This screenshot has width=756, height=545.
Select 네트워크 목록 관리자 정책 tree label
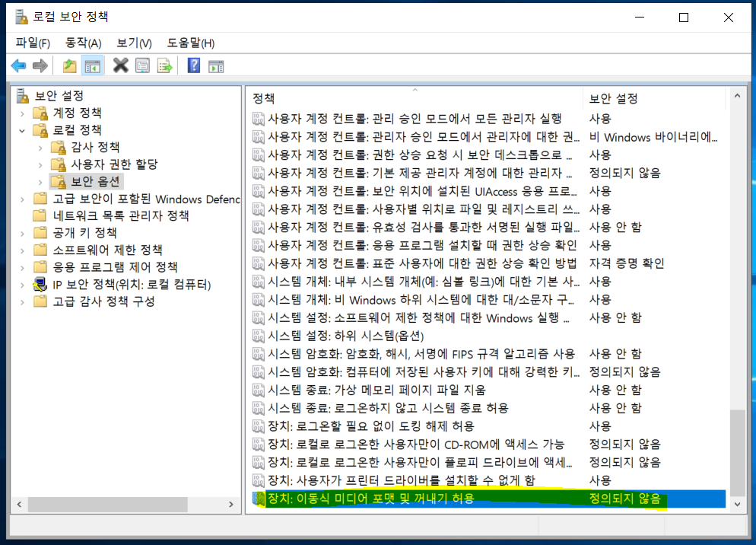pos(120,215)
